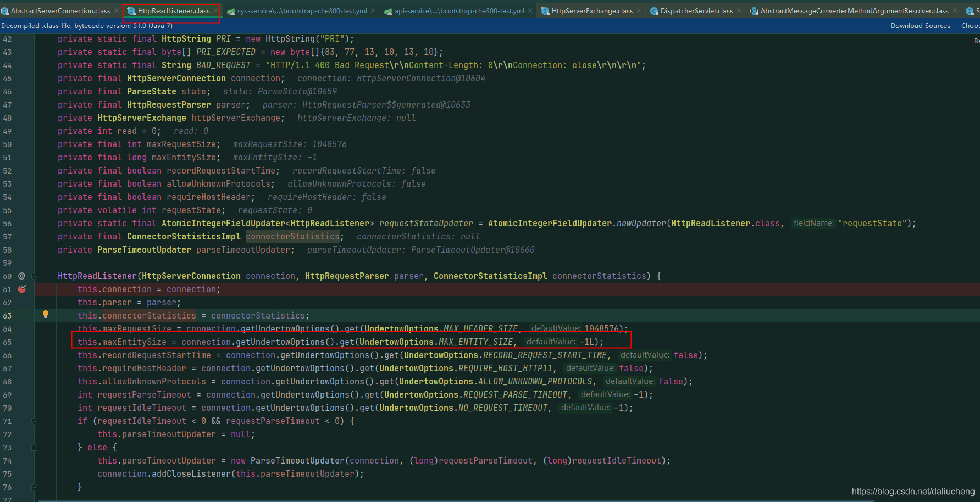The height and width of the screenshot is (502, 980).
Task: Collapse the else block fold at line 73
Action: point(34,448)
